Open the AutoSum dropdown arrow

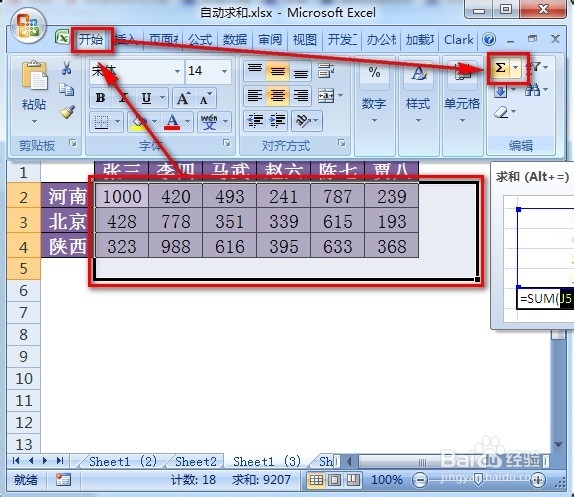(x=515, y=68)
